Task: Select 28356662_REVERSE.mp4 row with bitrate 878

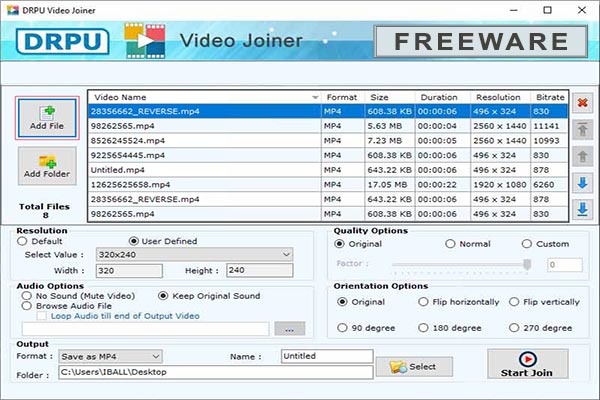Action: (328, 199)
